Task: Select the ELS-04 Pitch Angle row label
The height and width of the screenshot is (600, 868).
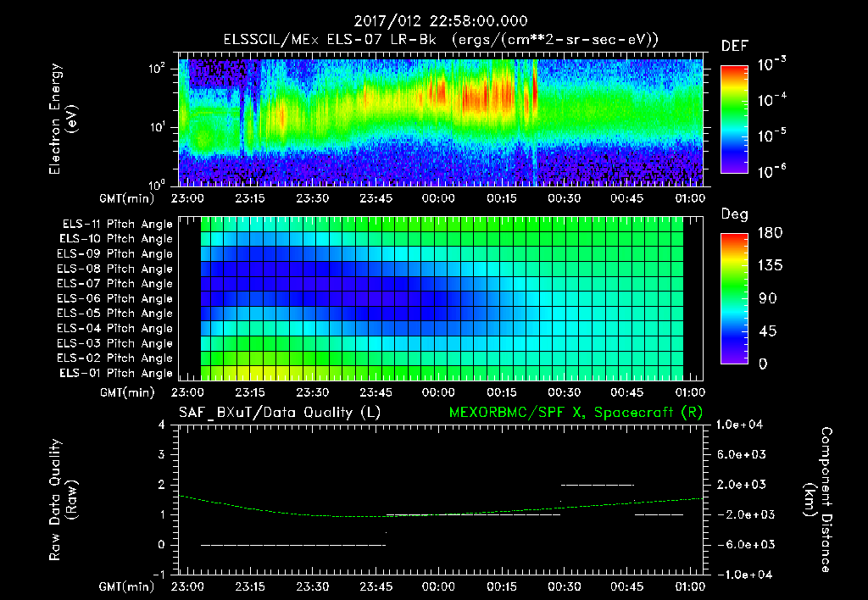Action: 114,328
